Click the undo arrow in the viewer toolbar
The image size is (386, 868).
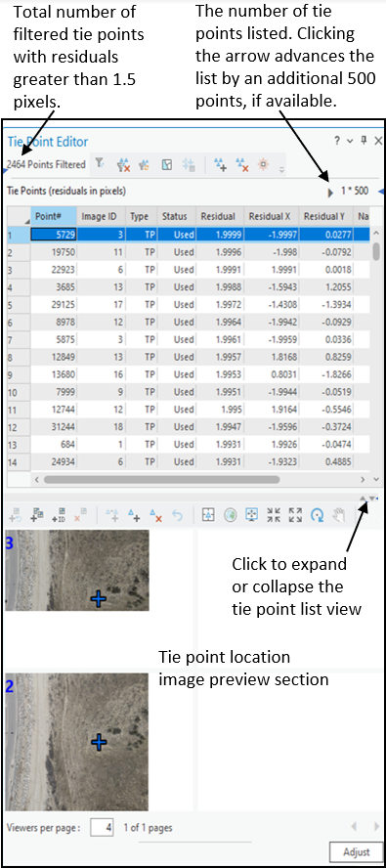(177, 516)
